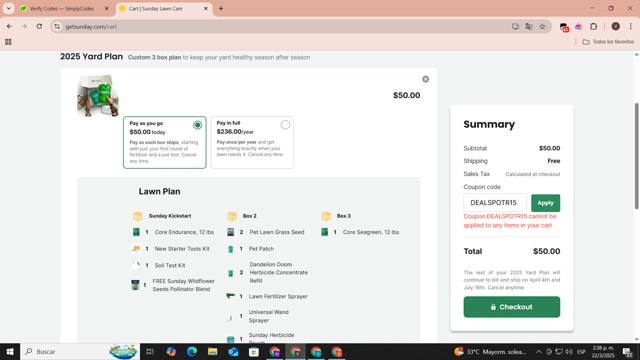Open the Windows Start menu

10,351
